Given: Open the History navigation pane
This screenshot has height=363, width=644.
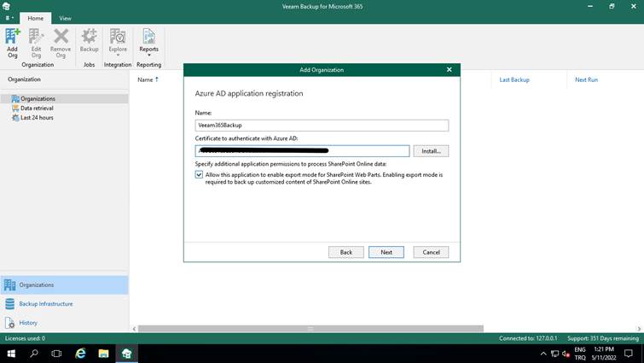Looking at the screenshot, I should tap(65, 323).
